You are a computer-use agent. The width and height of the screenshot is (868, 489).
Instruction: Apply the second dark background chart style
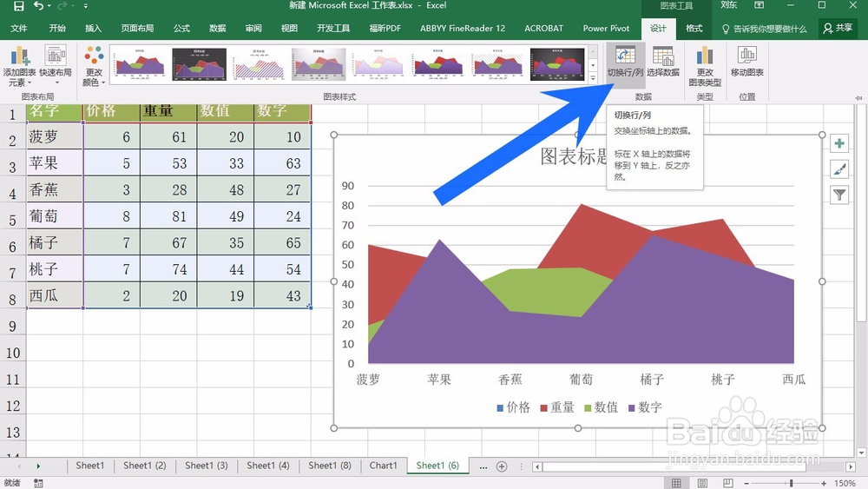(x=200, y=64)
